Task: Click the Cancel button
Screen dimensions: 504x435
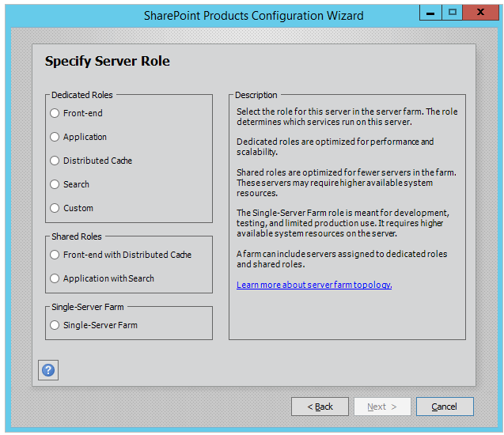Action: point(445,407)
